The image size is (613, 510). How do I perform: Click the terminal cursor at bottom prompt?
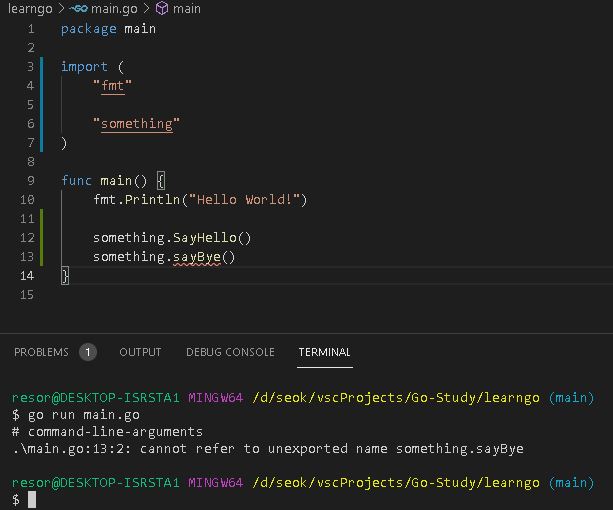pyautogui.click(x=32, y=500)
